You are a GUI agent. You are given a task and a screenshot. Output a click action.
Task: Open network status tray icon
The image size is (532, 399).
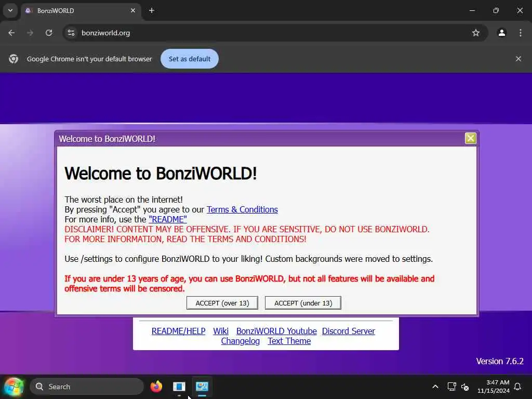tap(451, 387)
